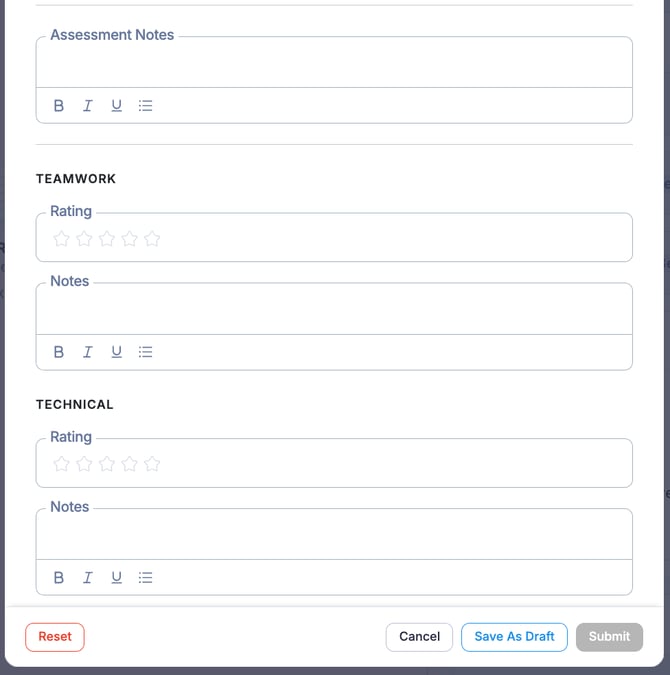Set Teamwork rating to one star
This screenshot has width=670, height=675.
[61, 239]
